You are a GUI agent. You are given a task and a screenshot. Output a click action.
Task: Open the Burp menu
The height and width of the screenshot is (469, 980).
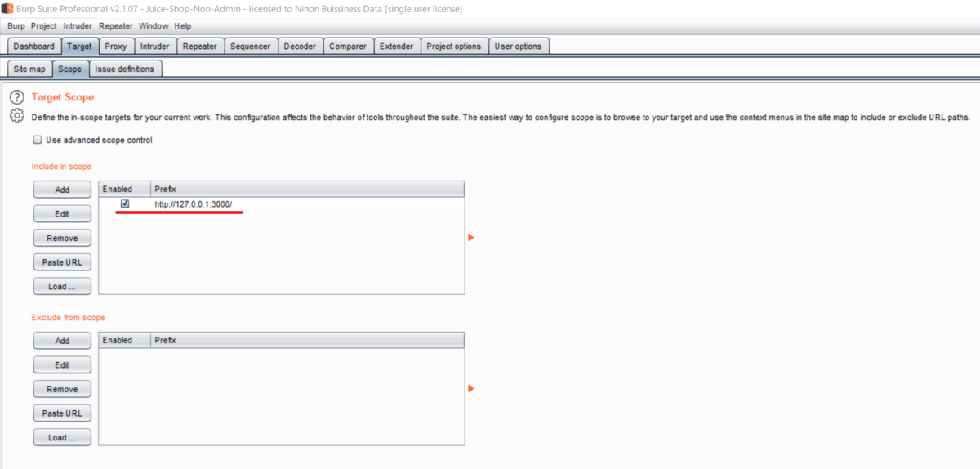(16, 26)
